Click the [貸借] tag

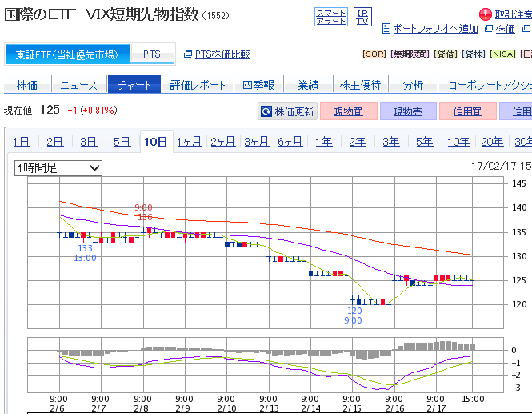tap(446, 54)
